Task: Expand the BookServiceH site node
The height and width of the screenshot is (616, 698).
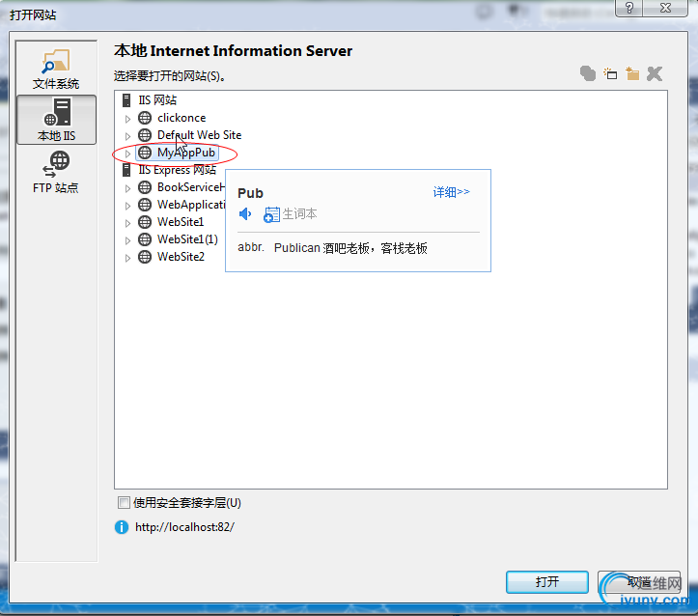Action: pos(127,188)
